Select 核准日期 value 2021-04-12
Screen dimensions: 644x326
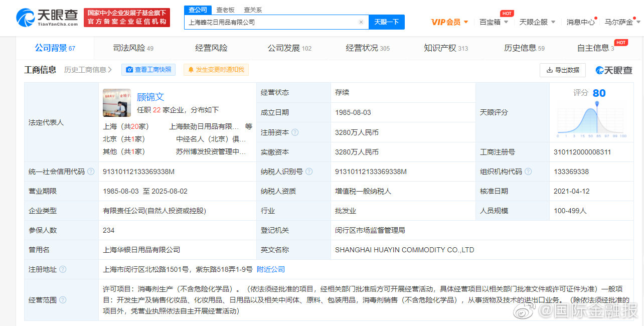pyautogui.click(x=572, y=191)
